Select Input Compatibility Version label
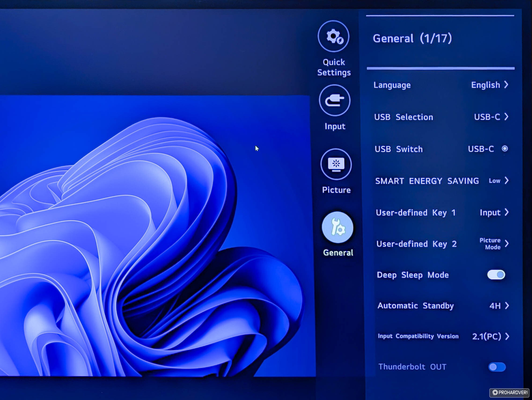This screenshot has height=400, width=532. pyautogui.click(x=418, y=336)
